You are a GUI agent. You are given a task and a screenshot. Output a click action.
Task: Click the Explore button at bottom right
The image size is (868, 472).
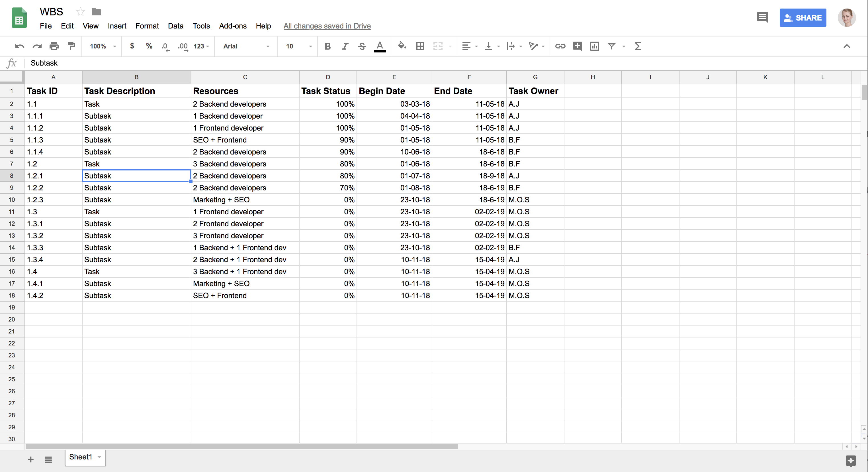point(850,461)
